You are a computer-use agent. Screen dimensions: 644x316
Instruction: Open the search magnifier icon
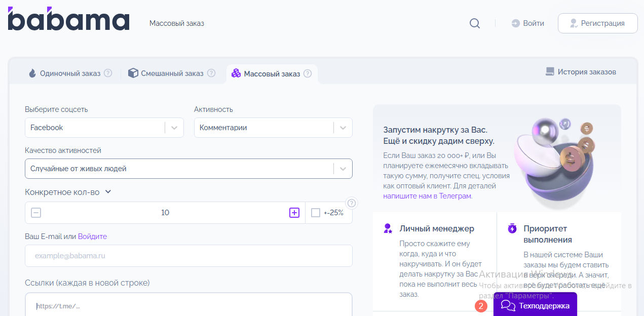(x=474, y=23)
